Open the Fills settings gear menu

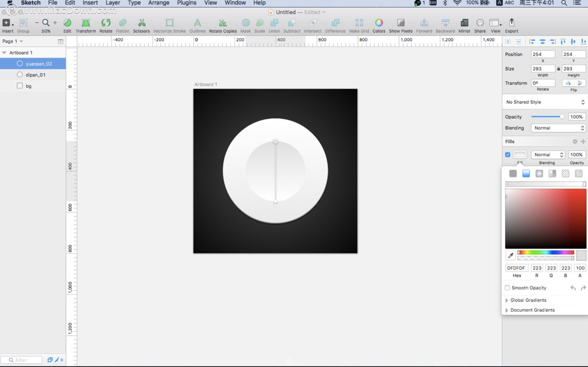tap(575, 142)
